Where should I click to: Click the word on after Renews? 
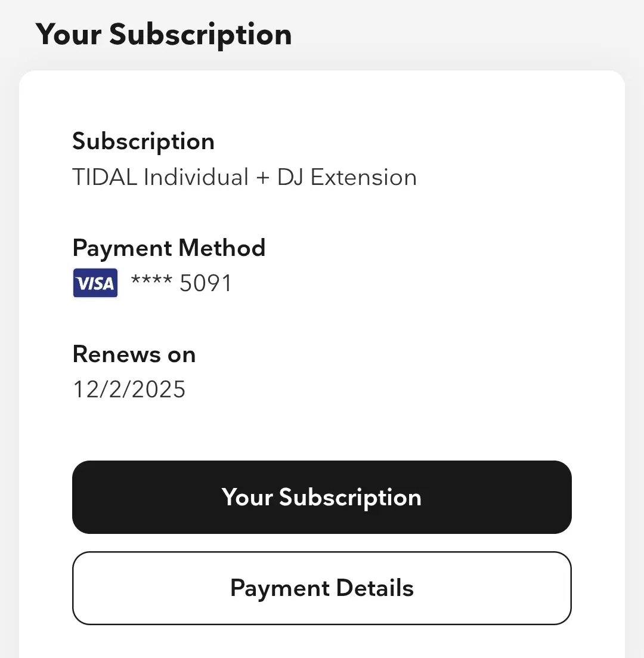tap(182, 356)
